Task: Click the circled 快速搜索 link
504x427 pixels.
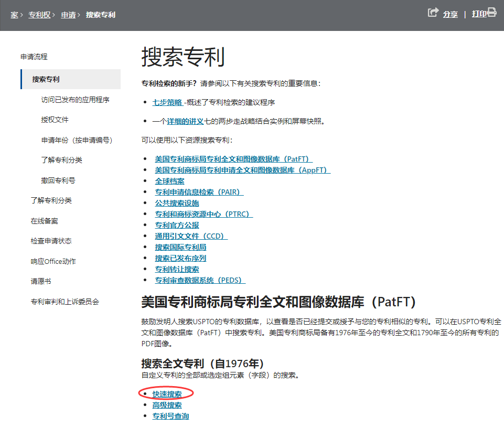Action: pyautogui.click(x=167, y=394)
